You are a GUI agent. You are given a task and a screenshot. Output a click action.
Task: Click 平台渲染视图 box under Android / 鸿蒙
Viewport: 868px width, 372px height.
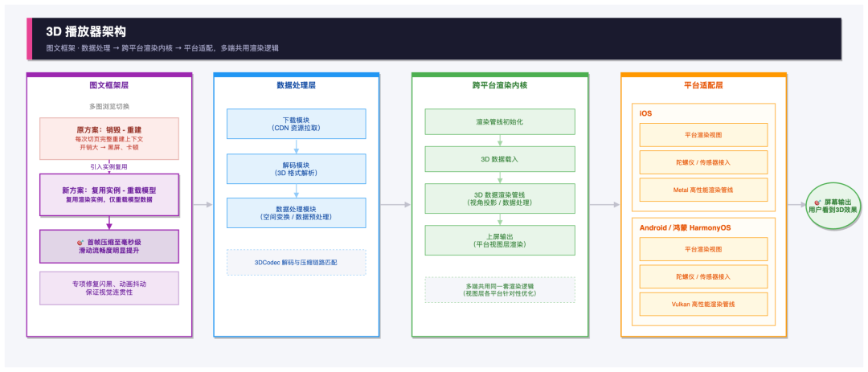tap(703, 249)
